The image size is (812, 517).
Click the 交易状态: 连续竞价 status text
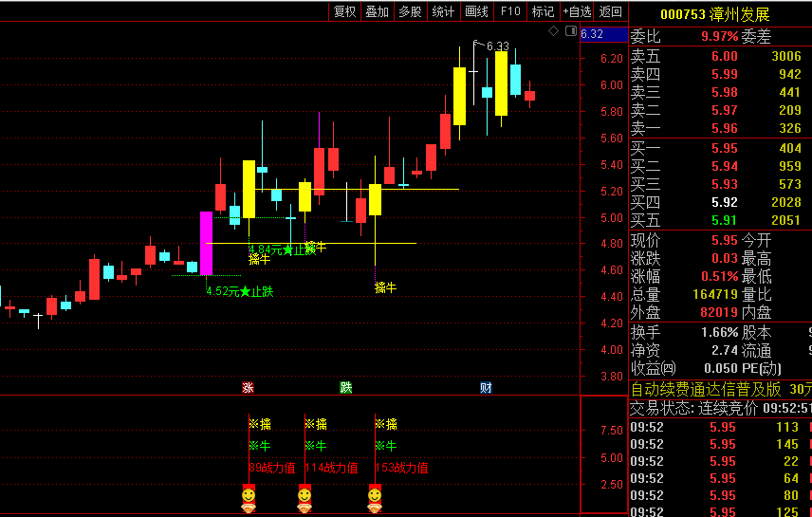click(694, 408)
